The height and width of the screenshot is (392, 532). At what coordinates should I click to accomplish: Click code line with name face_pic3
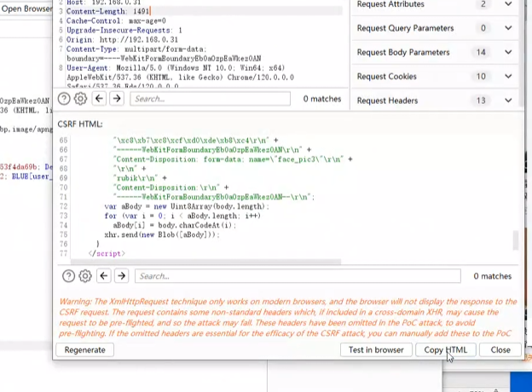(x=234, y=159)
